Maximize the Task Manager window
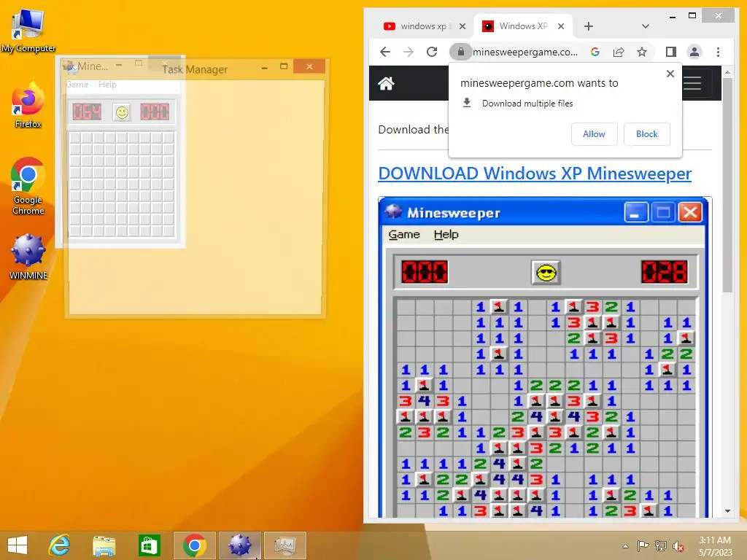This screenshot has width=747, height=560. coord(284,66)
